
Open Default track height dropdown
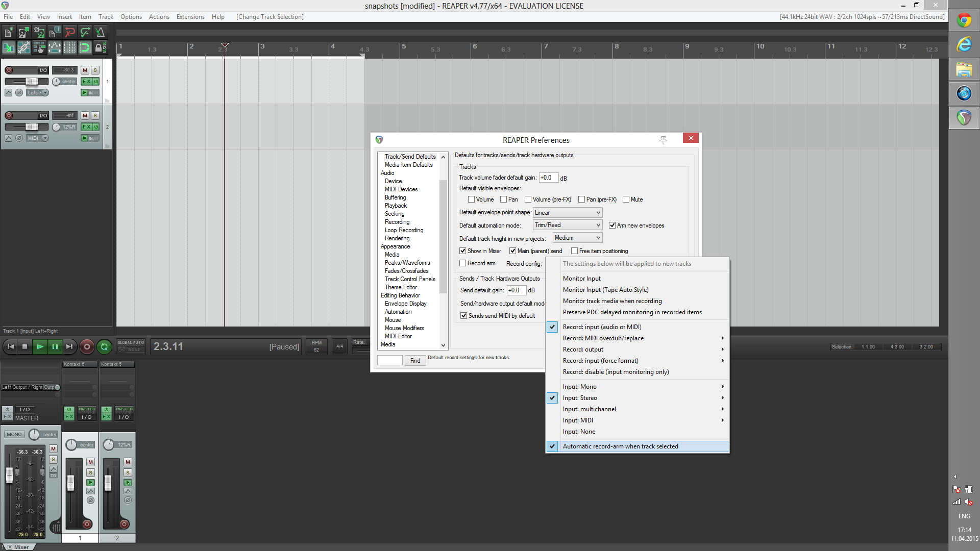578,238
